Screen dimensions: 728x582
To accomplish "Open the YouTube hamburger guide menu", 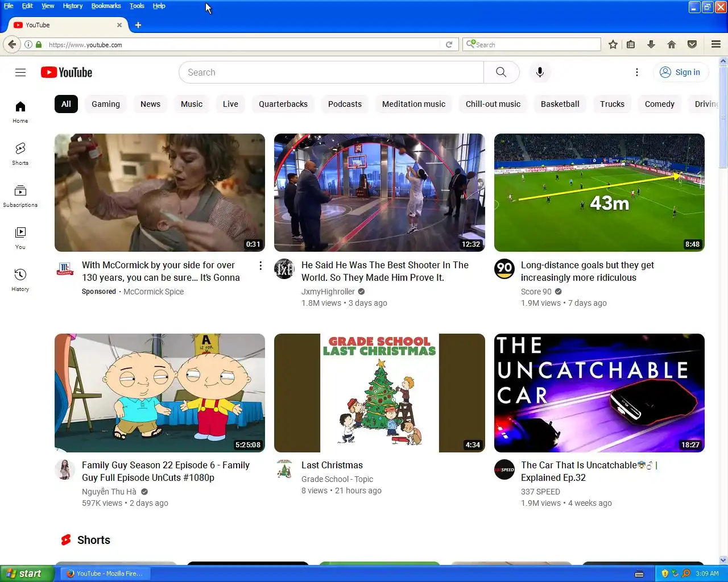I will point(20,72).
